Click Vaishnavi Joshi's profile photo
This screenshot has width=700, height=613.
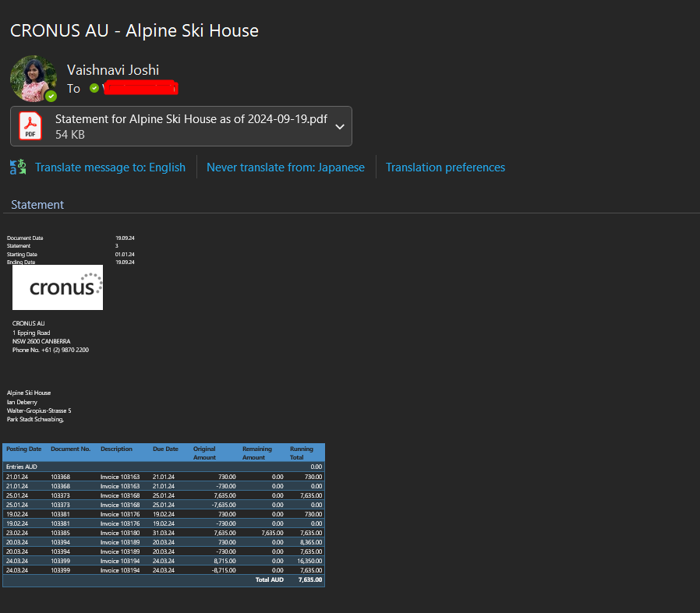pyautogui.click(x=34, y=79)
